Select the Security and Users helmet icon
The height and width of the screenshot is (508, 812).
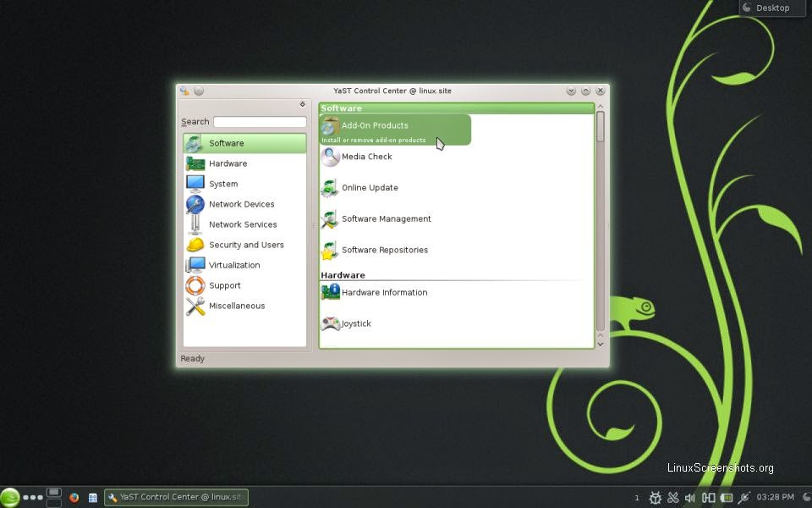pyautogui.click(x=195, y=244)
